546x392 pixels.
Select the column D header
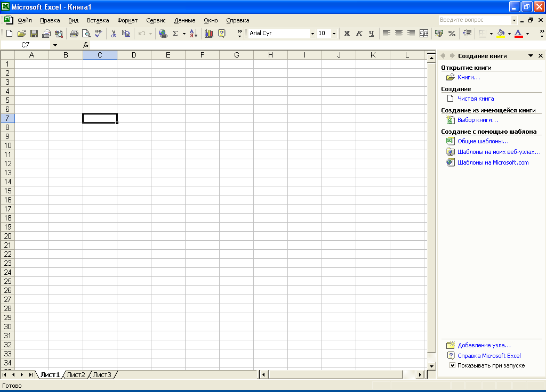pyautogui.click(x=134, y=55)
